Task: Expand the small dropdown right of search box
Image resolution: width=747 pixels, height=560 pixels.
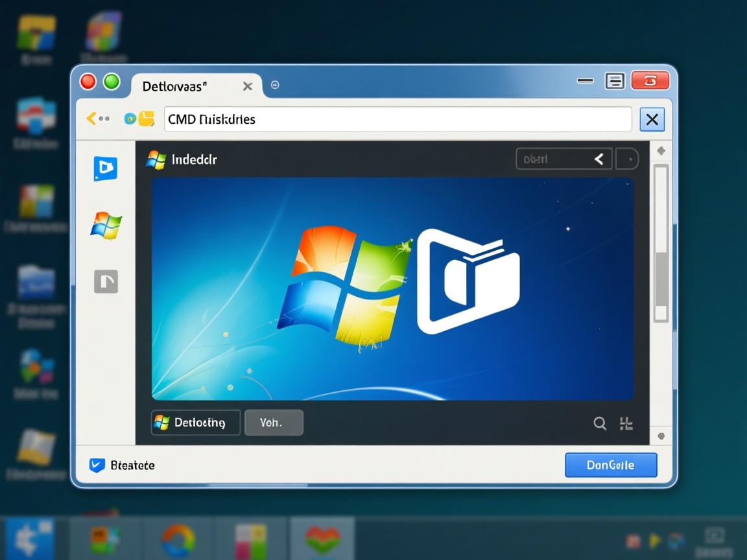Action: [626, 159]
